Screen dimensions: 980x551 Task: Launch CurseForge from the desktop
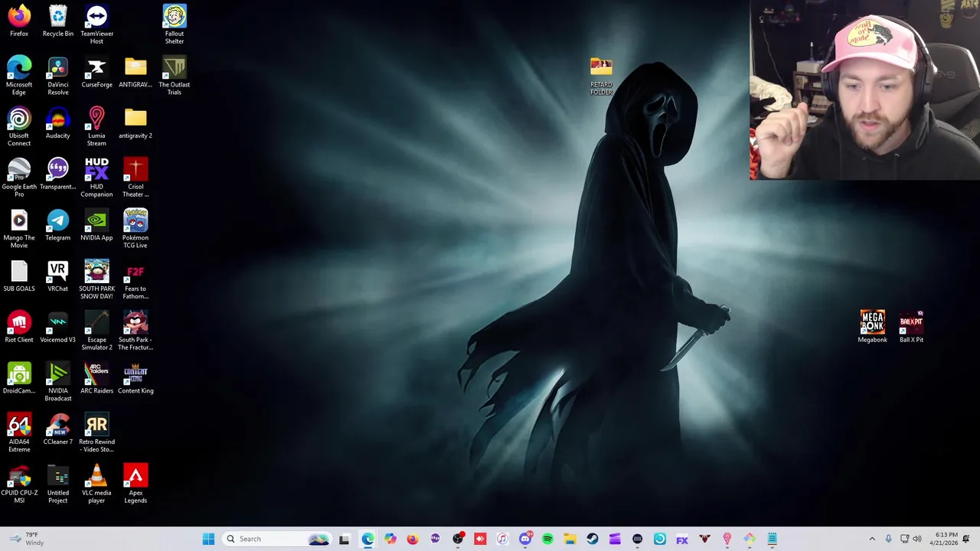point(96,72)
